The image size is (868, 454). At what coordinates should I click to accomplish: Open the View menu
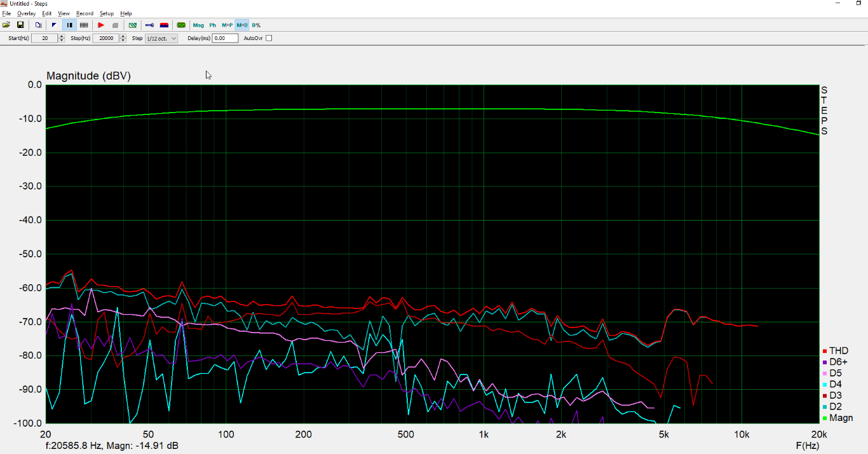click(x=64, y=13)
